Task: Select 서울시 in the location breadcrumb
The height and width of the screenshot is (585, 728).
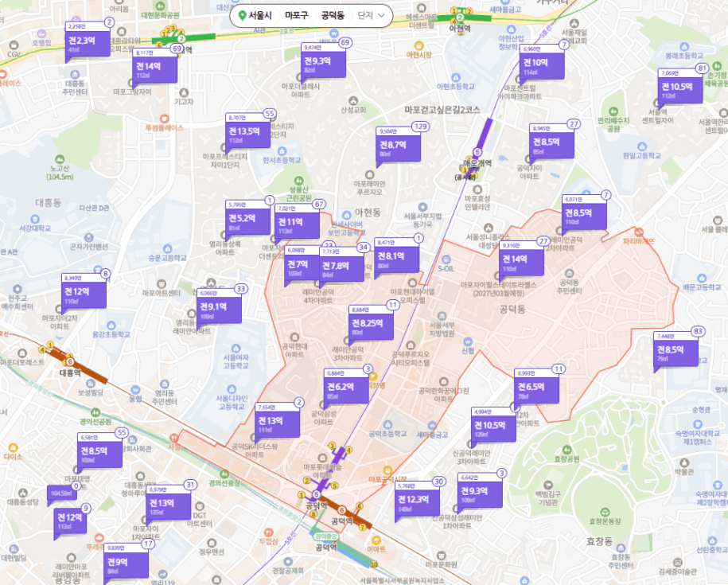Action: [260, 16]
